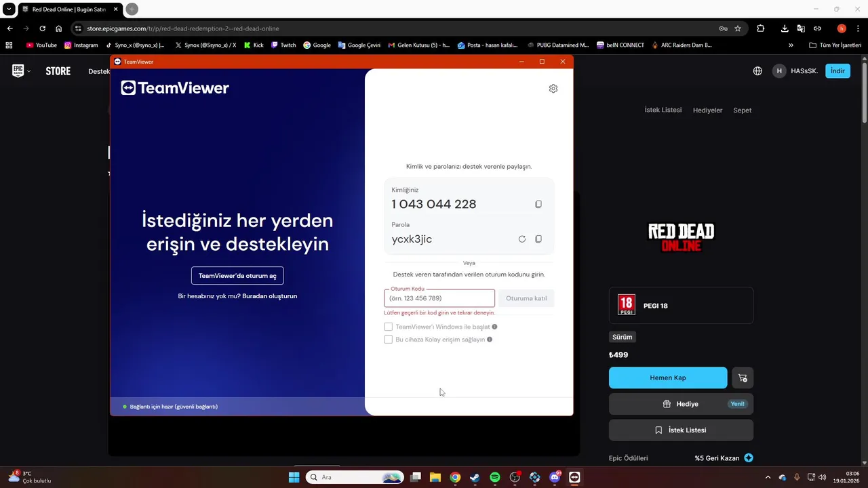
Task: Enable "TeamViewer'ı Windows ile başlat" checkbox
Action: click(389, 327)
